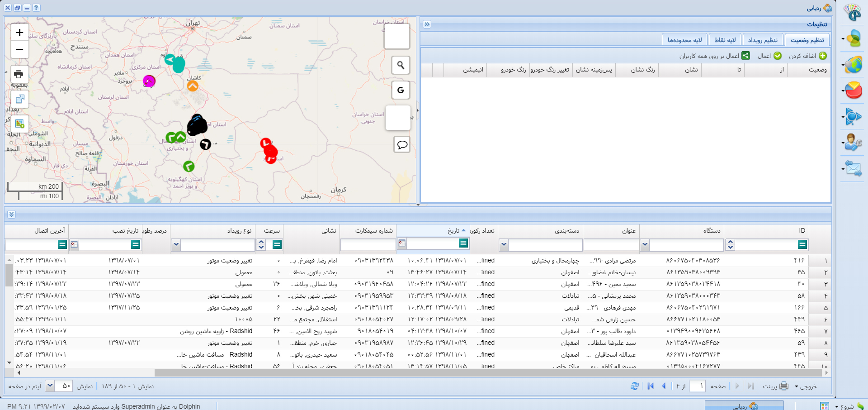Image resolution: width=868 pixels, height=410 pixels.
Task: Switch to the Google map layer button
Action: click(x=401, y=90)
